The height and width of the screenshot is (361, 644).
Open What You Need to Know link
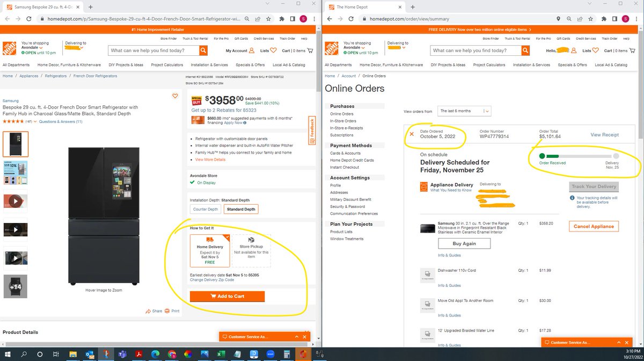[451, 190]
